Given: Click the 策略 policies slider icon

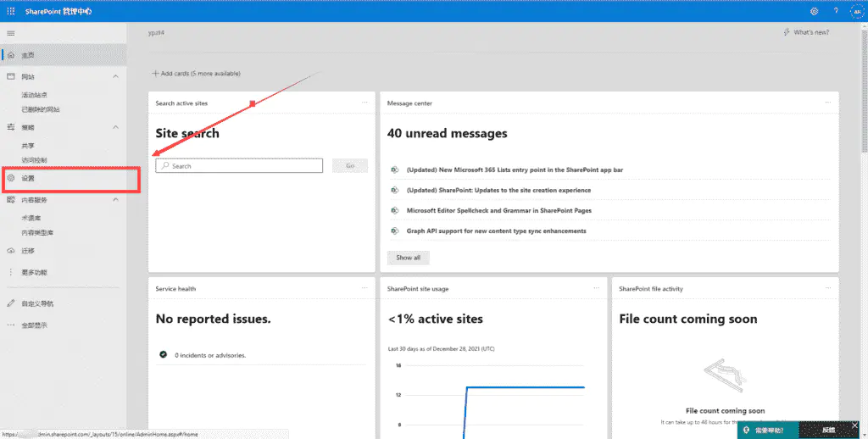Looking at the screenshot, I should click(x=10, y=127).
